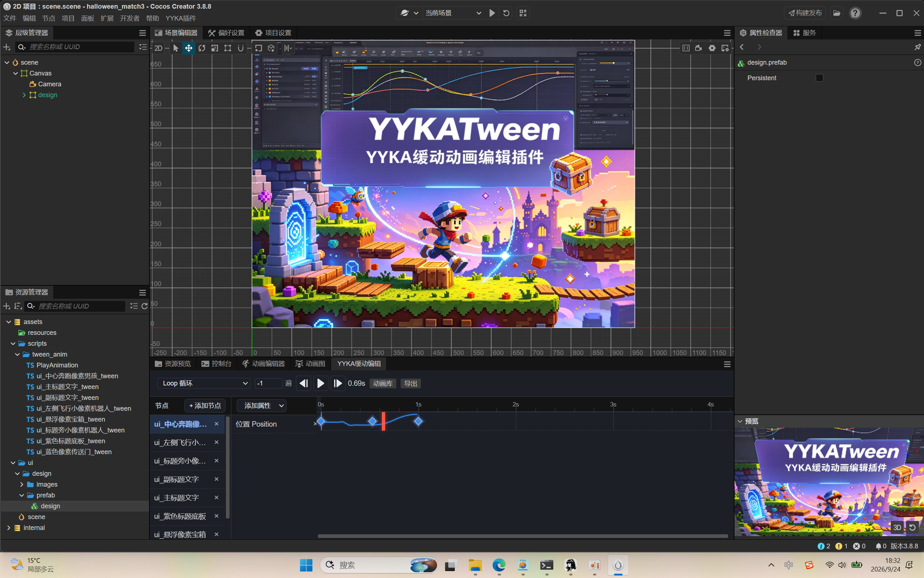This screenshot has height=578, width=924.
Task: Collapse the Canvas node
Action: coord(16,73)
